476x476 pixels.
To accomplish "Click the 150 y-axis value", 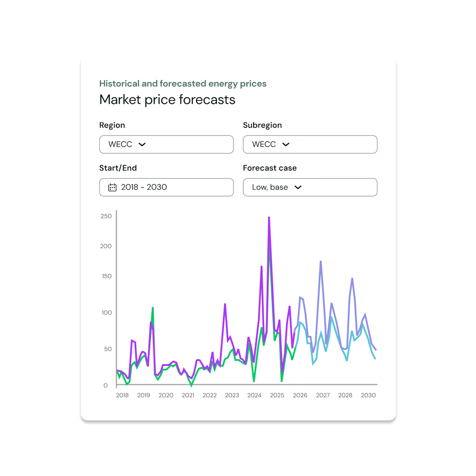I will pos(107,276).
